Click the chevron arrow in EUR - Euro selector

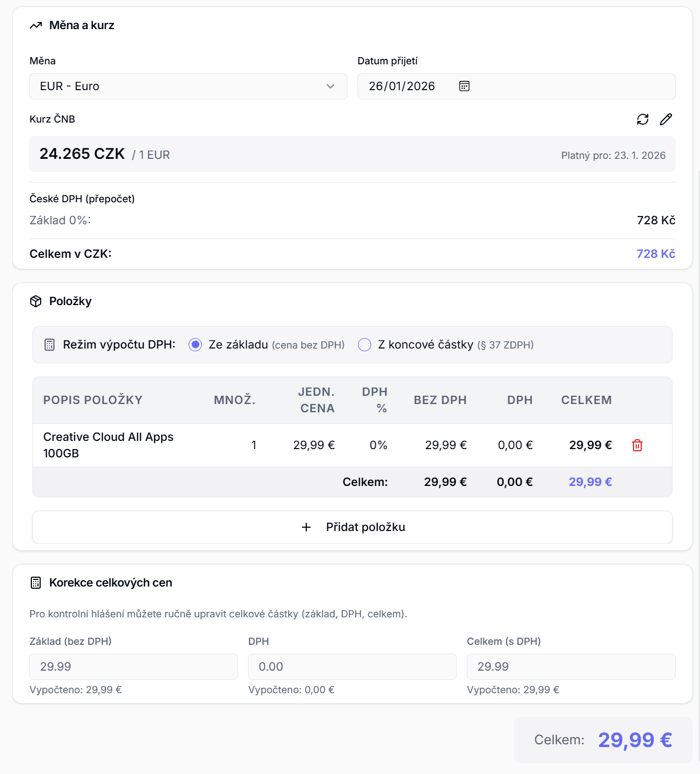click(x=330, y=86)
